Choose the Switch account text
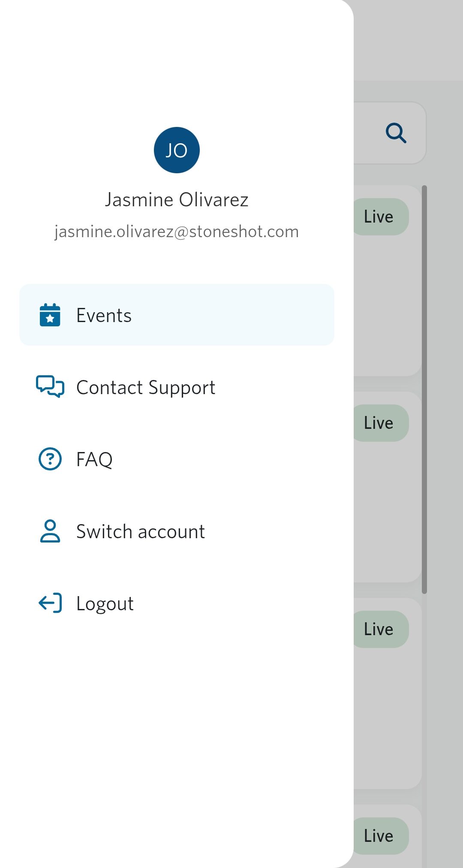This screenshot has width=463, height=868. (x=141, y=532)
